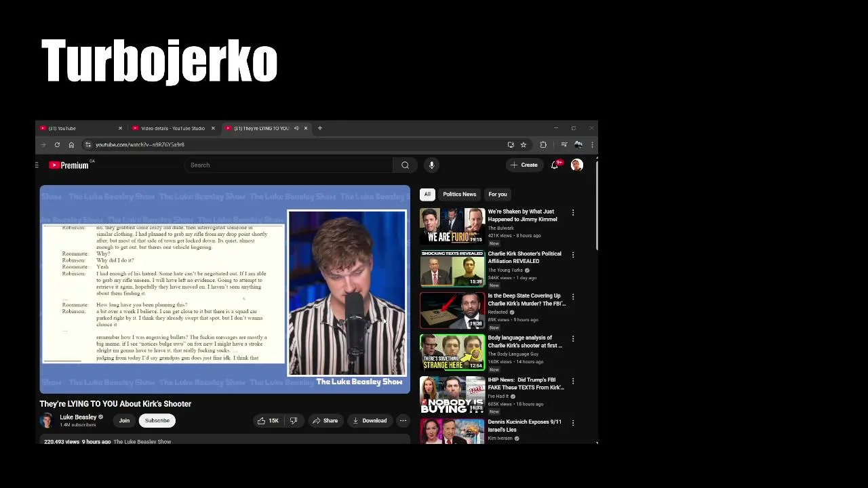Open IHIP News FBI texts thumbnail
This screenshot has width=868, height=488.
click(452, 394)
